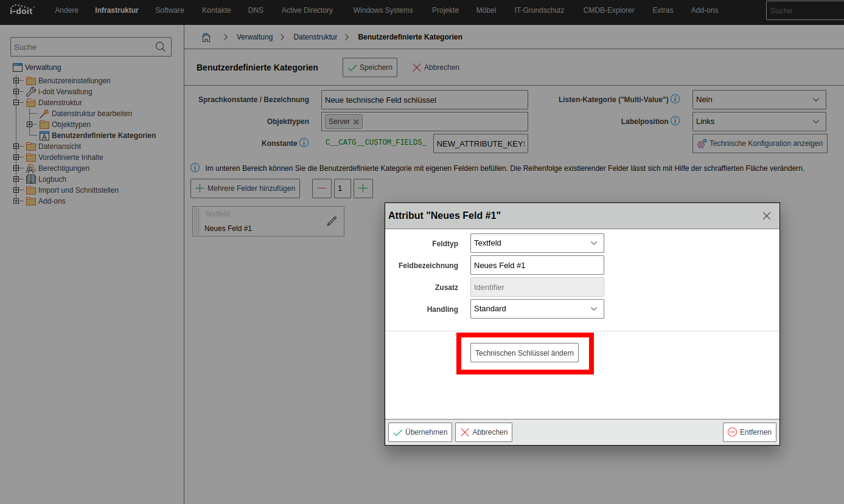Expand the i-doit Verwaltung tree node
The height and width of the screenshot is (504, 844).
(16, 92)
